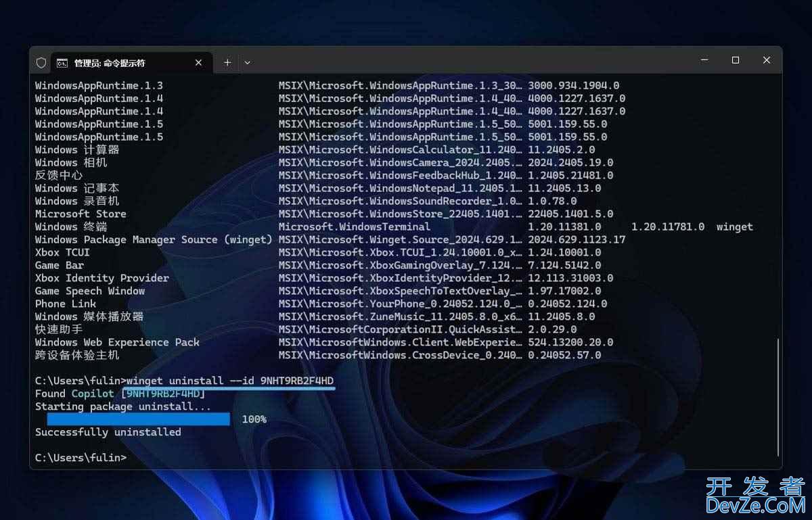Click the uninstall progress bar at 100%
The image size is (812, 520).
pyautogui.click(x=138, y=419)
